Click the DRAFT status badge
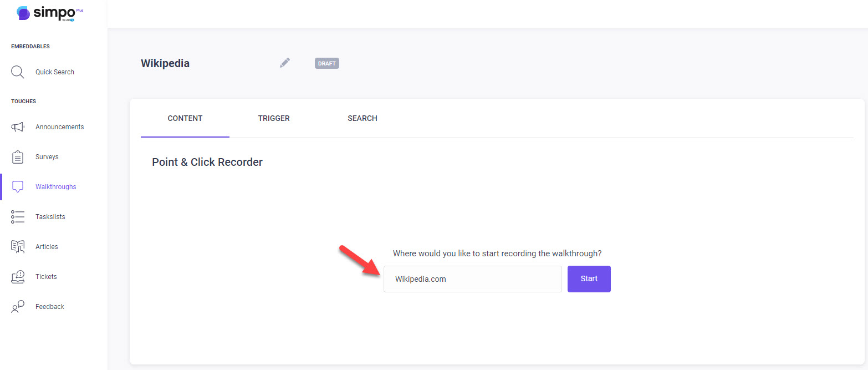 (x=327, y=63)
